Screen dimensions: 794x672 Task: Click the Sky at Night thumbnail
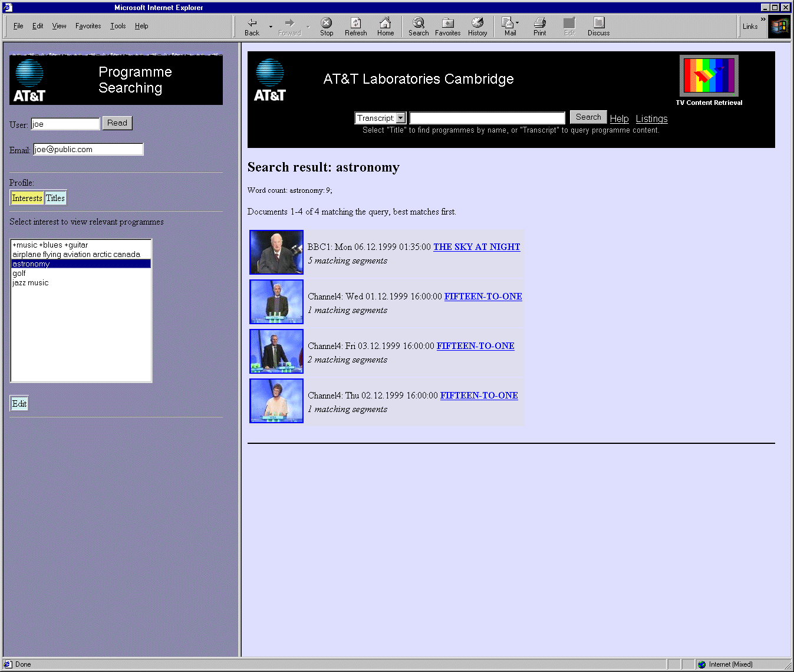[276, 252]
